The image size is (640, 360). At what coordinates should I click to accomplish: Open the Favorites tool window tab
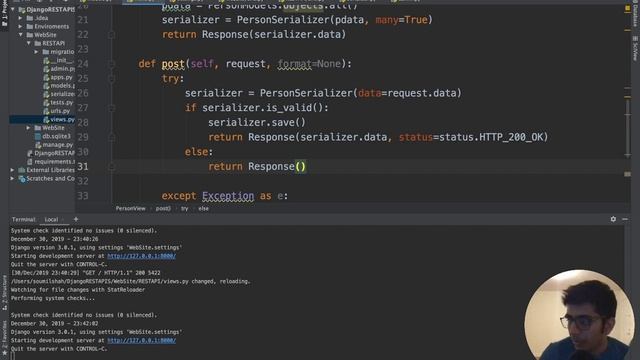4,338
